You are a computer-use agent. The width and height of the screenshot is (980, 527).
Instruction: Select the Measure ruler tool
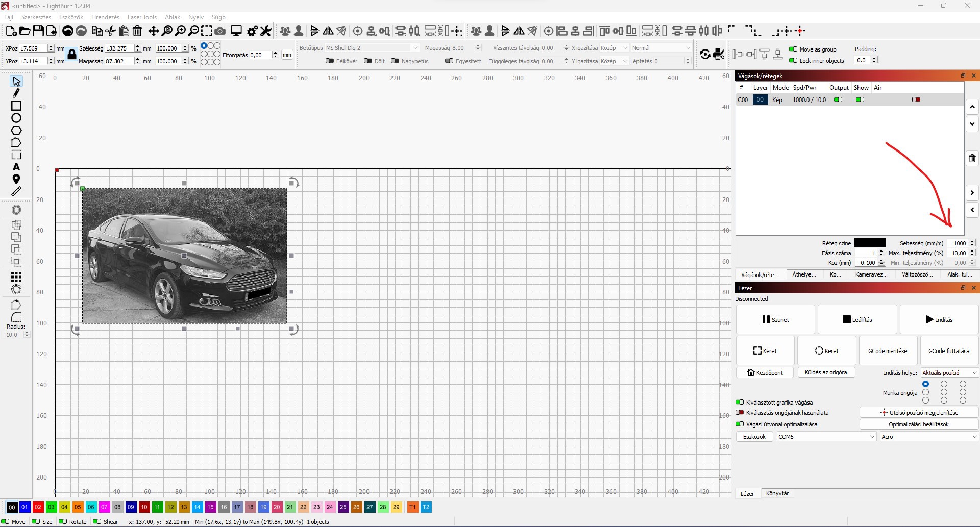pos(16,192)
